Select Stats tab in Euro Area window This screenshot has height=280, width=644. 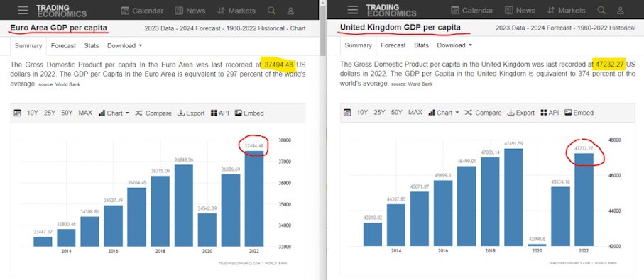(x=91, y=46)
